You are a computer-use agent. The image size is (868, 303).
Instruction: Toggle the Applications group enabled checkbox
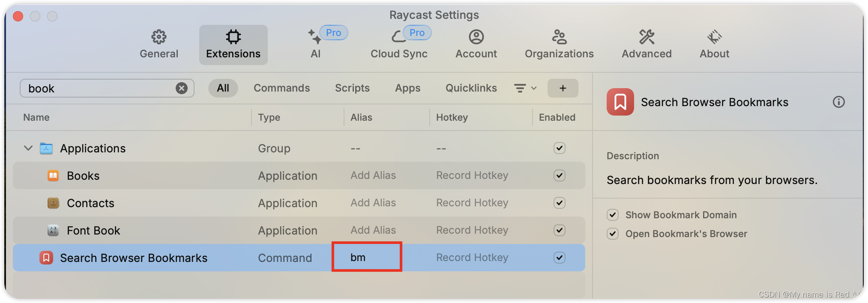pos(560,148)
